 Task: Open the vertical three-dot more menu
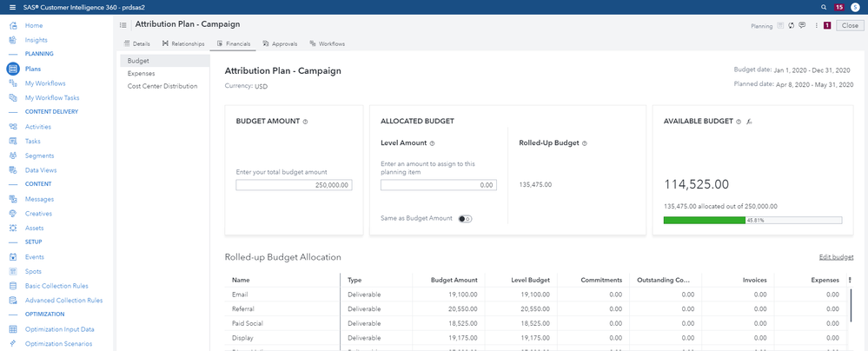coord(817,25)
